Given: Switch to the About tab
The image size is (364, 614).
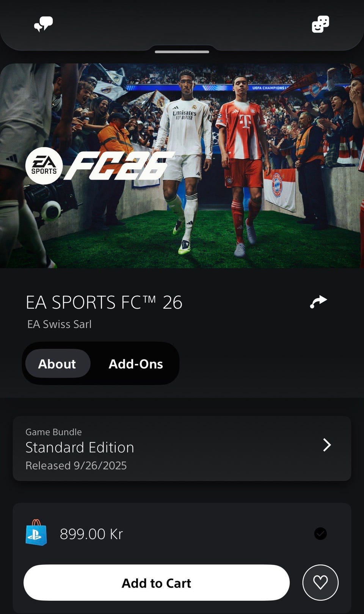Looking at the screenshot, I should (57, 364).
